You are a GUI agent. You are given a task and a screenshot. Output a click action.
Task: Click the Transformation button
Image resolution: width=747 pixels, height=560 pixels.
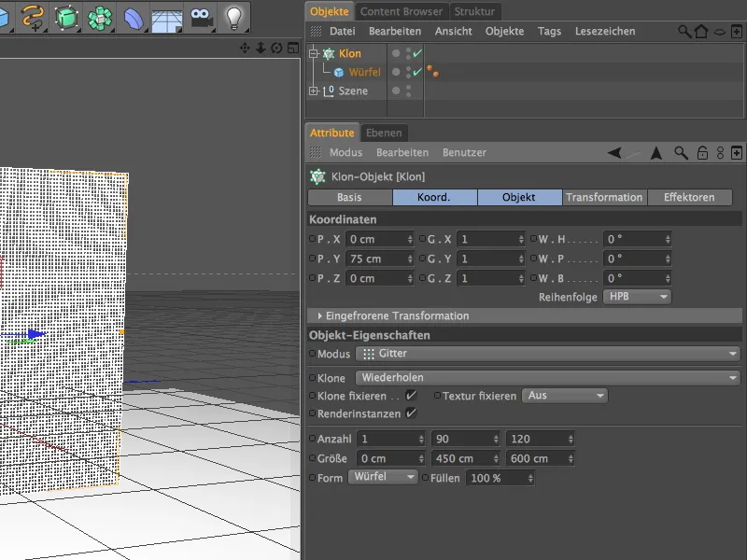[x=605, y=197]
